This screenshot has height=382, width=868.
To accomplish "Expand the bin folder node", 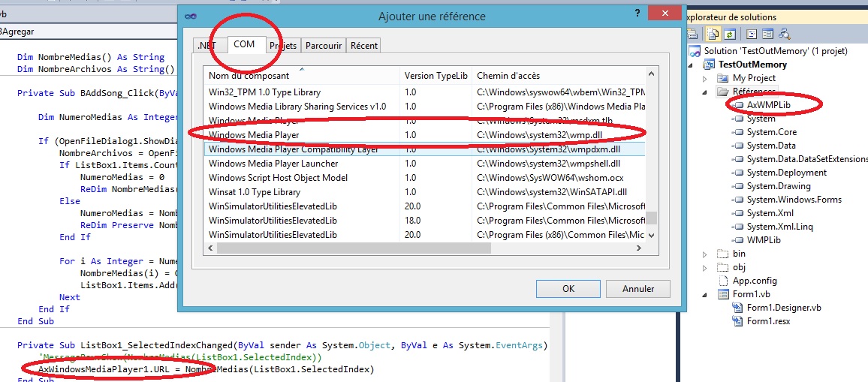I will (x=705, y=254).
